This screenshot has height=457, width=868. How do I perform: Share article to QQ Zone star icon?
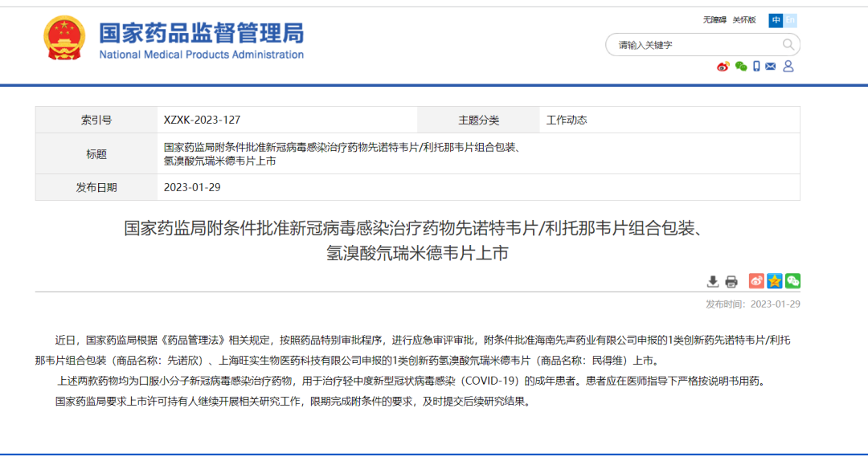[x=775, y=281]
